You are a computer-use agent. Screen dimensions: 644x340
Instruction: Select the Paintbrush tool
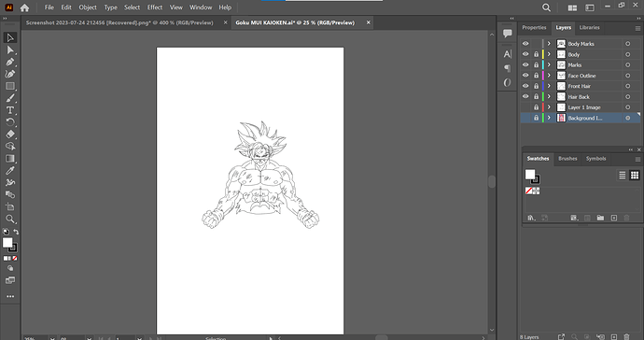(10, 98)
